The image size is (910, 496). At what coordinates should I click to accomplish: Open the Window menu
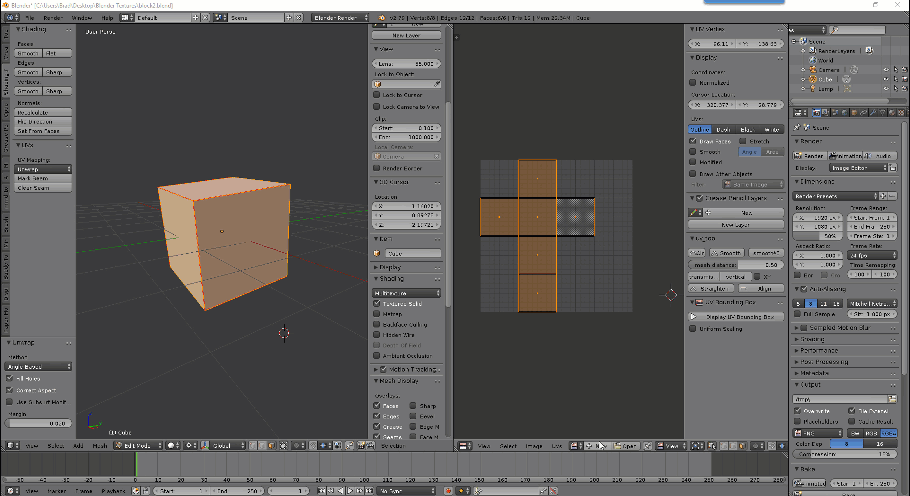click(x=82, y=18)
